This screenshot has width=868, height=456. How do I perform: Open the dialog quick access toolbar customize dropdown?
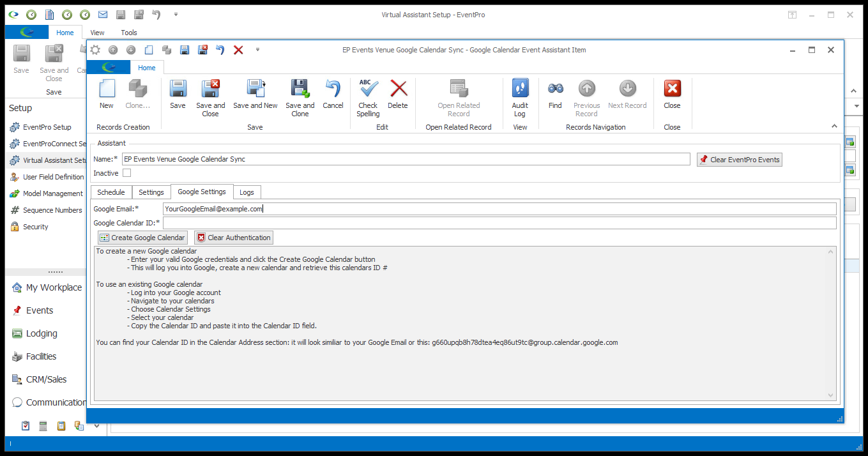pos(257,50)
